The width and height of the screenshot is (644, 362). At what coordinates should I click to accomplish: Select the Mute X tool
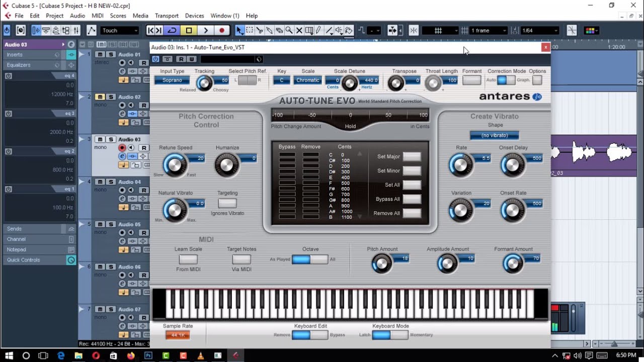tap(299, 31)
